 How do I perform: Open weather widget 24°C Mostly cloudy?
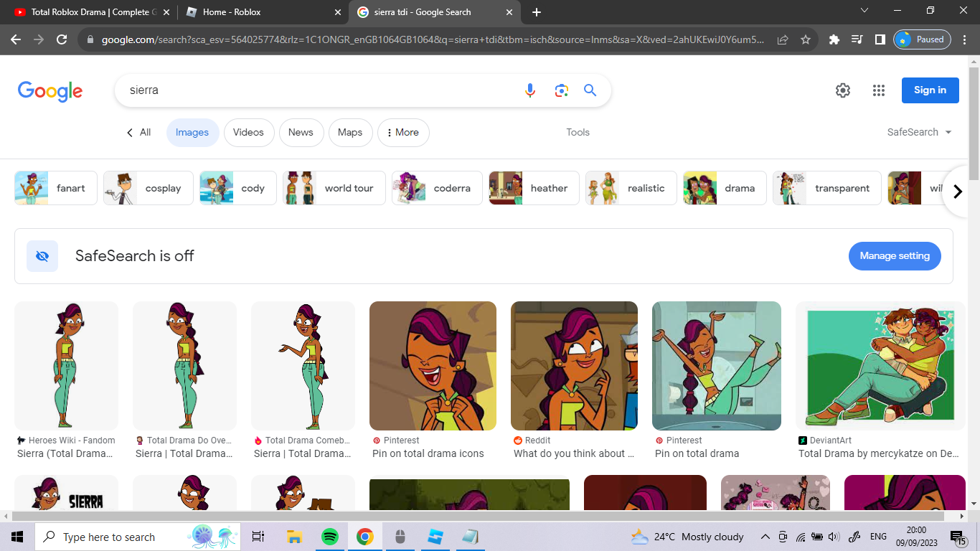(687, 537)
